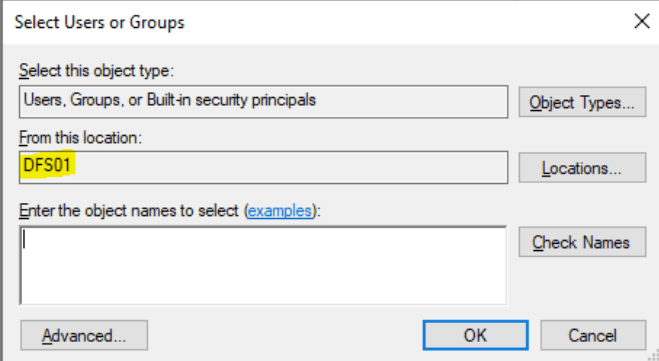
Task: Click the 'From this location' label
Action: click(81, 137)
